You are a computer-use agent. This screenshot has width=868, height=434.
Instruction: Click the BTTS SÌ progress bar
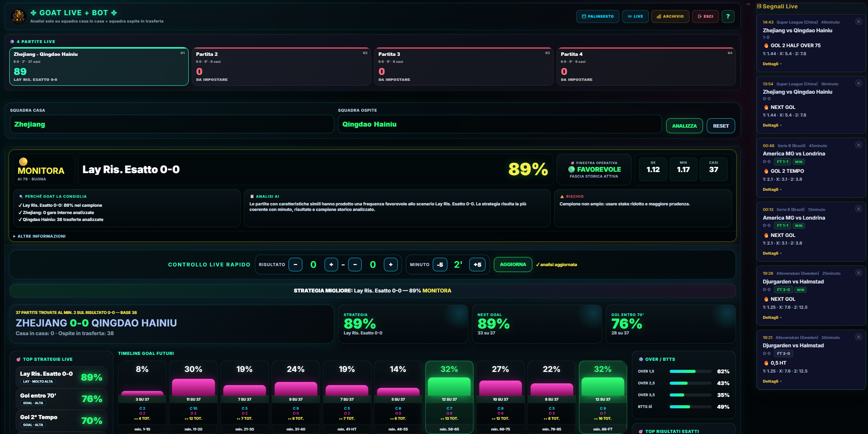point(691,407)
